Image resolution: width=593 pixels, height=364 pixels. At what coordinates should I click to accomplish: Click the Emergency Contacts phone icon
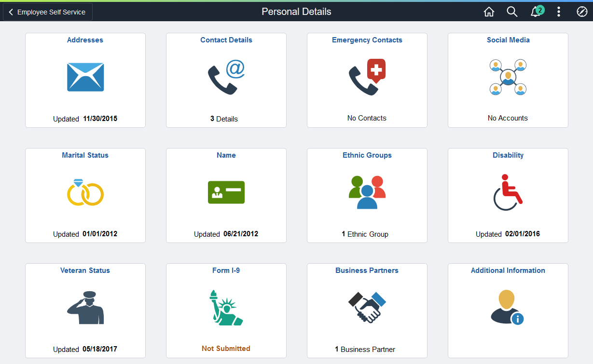pyautogui.click(x=367, y=77)
